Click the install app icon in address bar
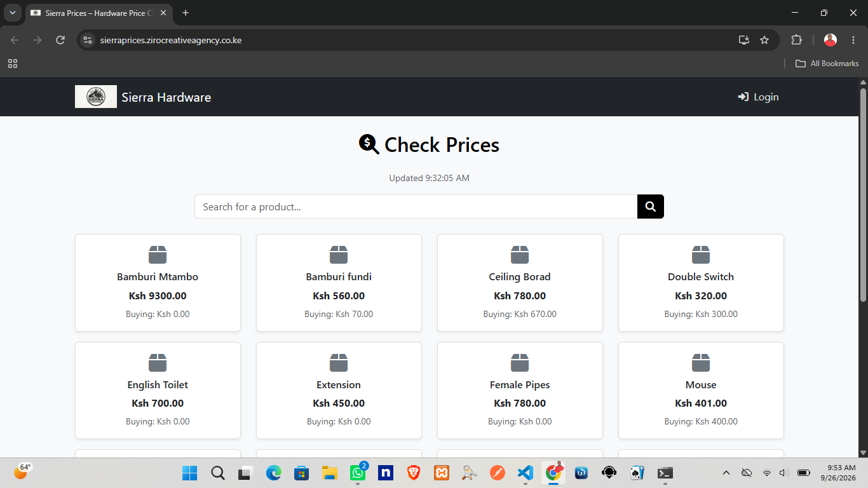 744,40
